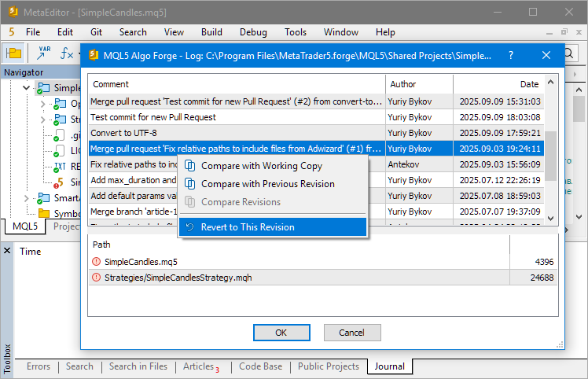Collapse the Simple project tree node
588x379 pixels.
coord(26,88)
